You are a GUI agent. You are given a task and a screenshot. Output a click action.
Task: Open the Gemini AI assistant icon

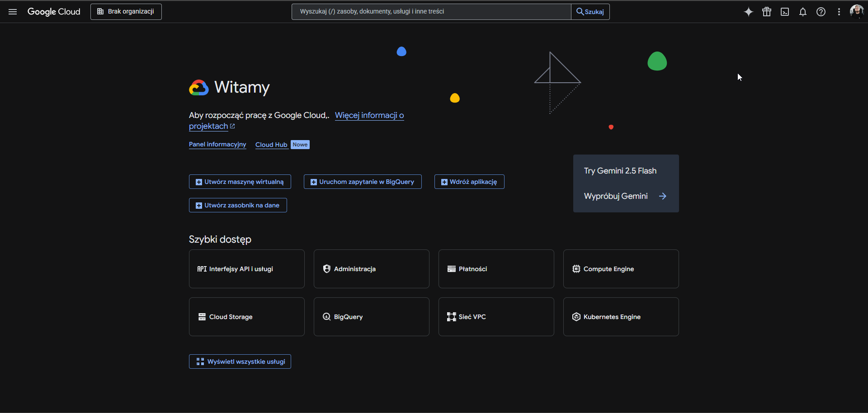(x=749, y=12)
